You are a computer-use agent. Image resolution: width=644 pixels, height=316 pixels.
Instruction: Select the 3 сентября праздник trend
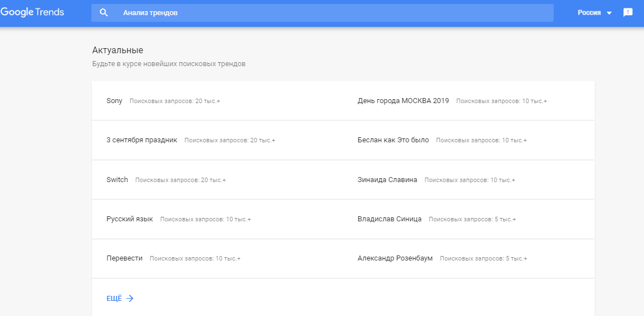[142, 140]
